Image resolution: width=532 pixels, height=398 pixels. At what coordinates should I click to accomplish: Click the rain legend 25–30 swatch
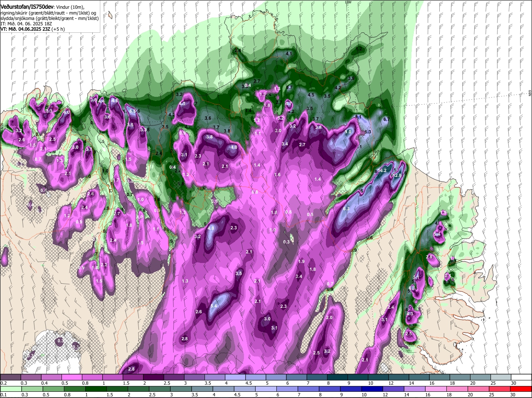[x=500, y=389]
